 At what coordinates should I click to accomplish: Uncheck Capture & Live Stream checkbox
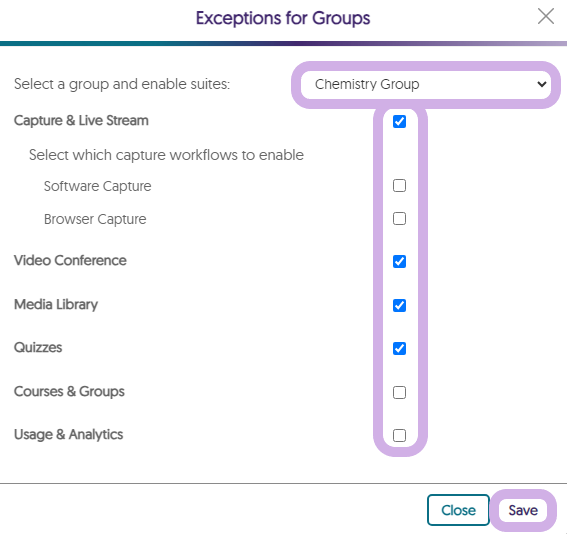click(399, 121)
